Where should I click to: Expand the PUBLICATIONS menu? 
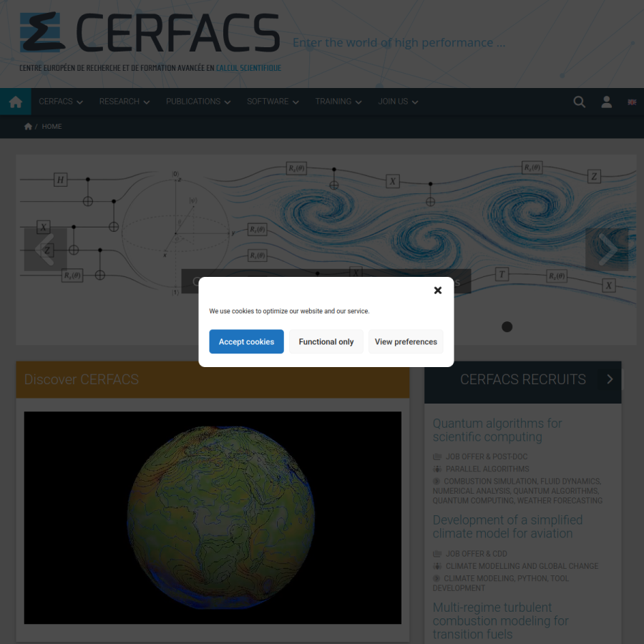(198, 102)
